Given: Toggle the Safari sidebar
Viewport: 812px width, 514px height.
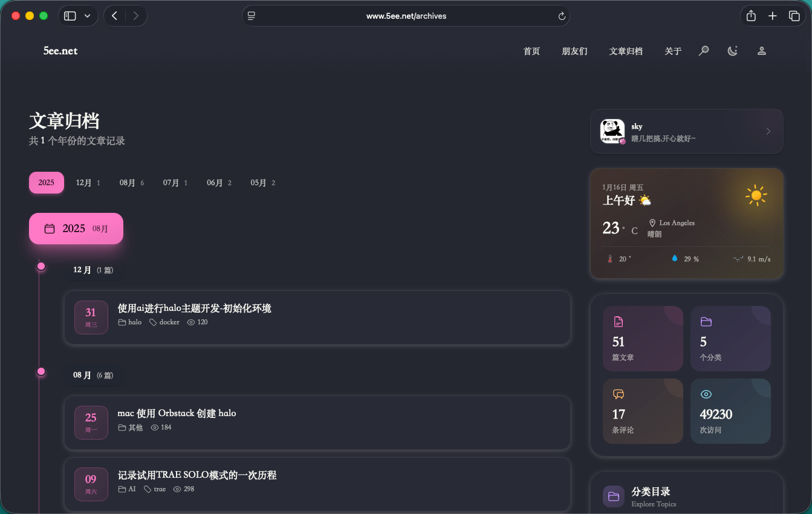Looking at the screenshot, I should [x=70, y=16].
